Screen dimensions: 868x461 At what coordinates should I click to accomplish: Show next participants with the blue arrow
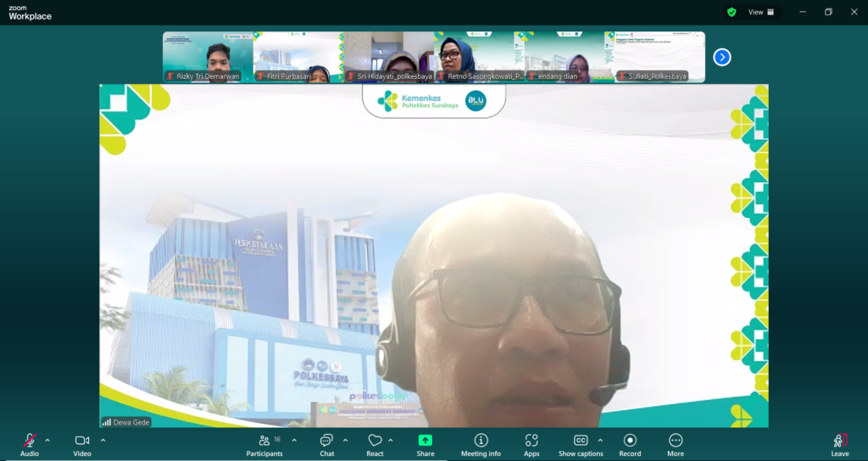tap(721, 57)
